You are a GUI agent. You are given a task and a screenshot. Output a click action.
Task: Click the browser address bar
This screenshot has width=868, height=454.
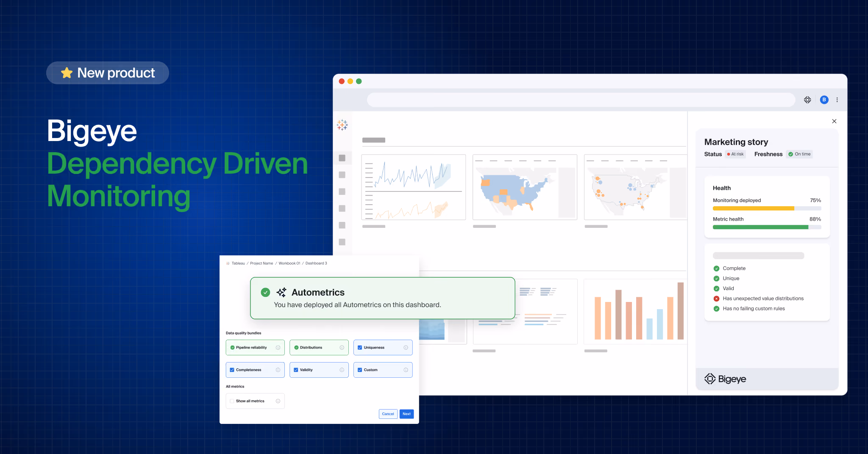coord(581,100)
